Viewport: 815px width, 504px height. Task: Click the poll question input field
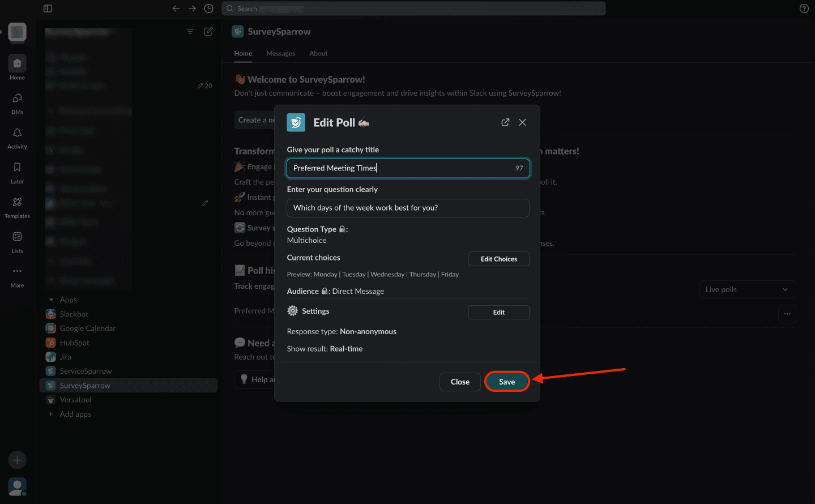[x=408, y=208]
